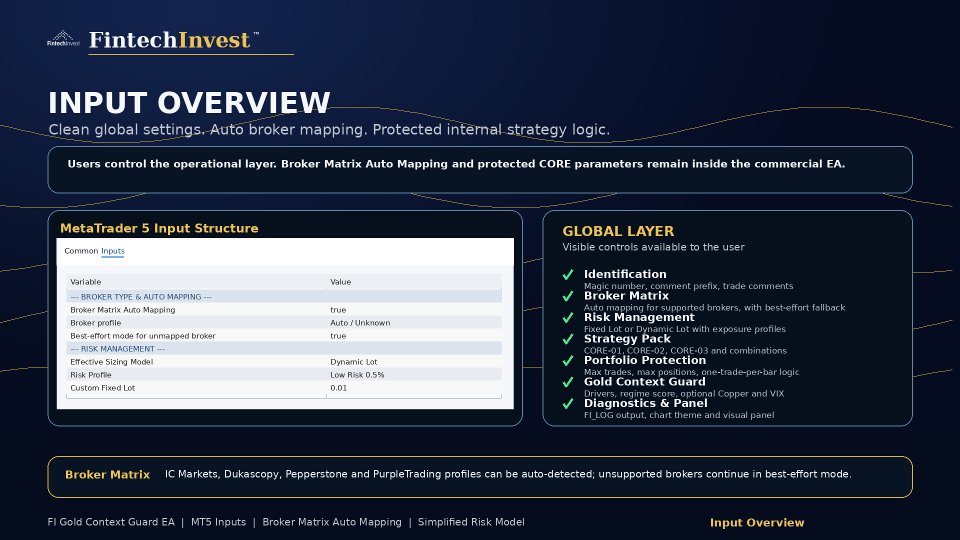Click the Value column header

click(x=340, y=282)
